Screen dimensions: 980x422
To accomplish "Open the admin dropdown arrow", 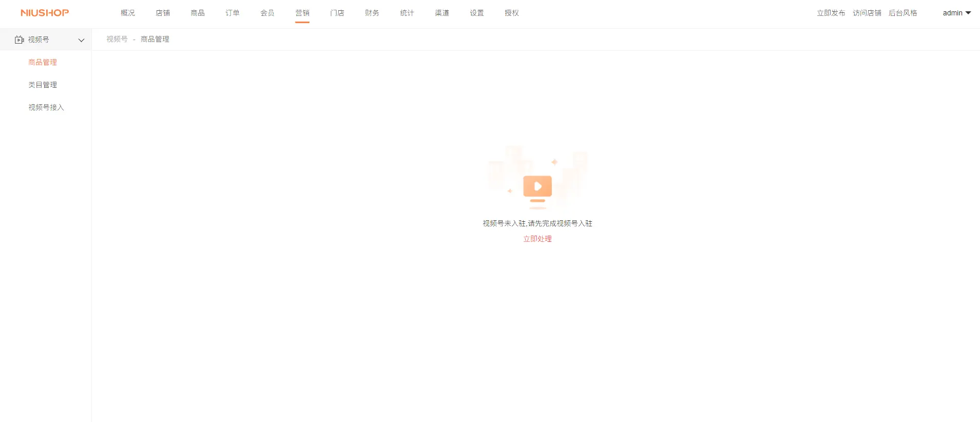I will point(968,13).
